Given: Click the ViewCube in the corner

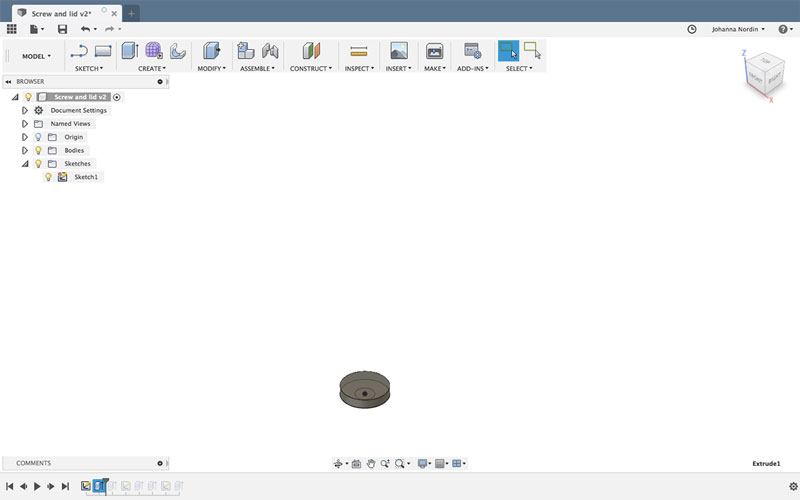Looking at the screenshot, I should coord(764,76).
